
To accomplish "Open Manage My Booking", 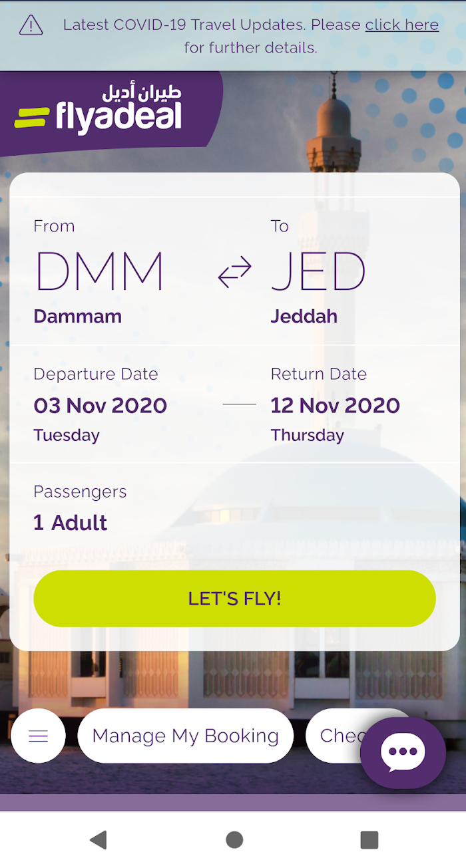I will [186, 736].
